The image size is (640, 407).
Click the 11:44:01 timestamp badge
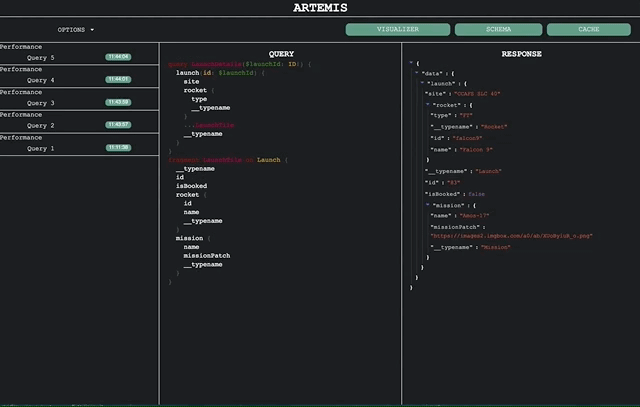[118, 79]
